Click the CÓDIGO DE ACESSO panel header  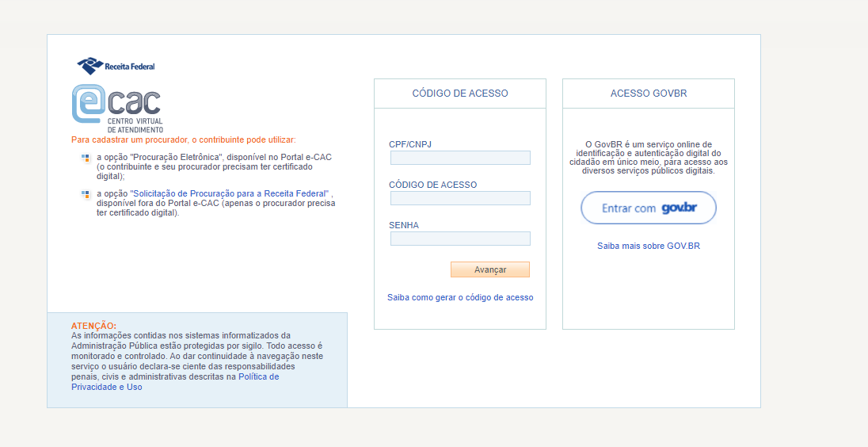(x=460, y=94)
